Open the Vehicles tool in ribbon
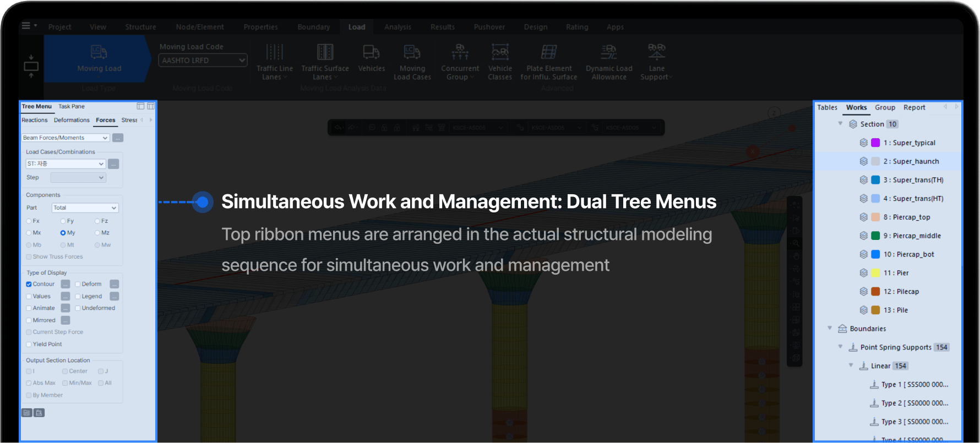 [x=371, y=53]
